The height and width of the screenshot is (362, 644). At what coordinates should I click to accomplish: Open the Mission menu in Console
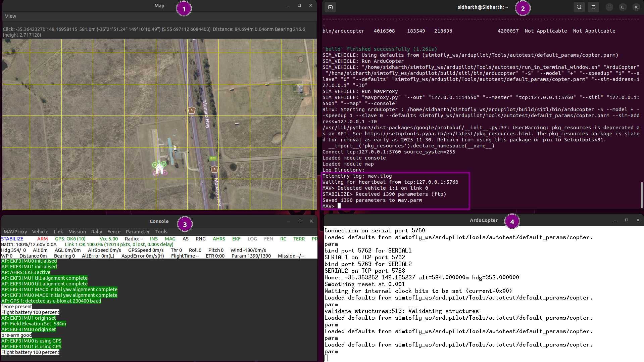coord(77,231)
